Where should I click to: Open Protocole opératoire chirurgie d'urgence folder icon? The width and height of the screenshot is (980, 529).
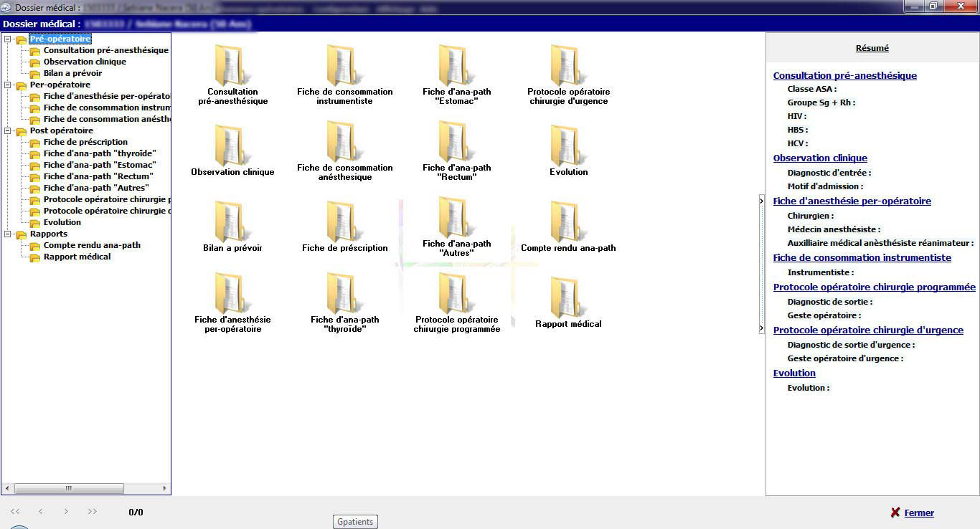click(568, 66)
